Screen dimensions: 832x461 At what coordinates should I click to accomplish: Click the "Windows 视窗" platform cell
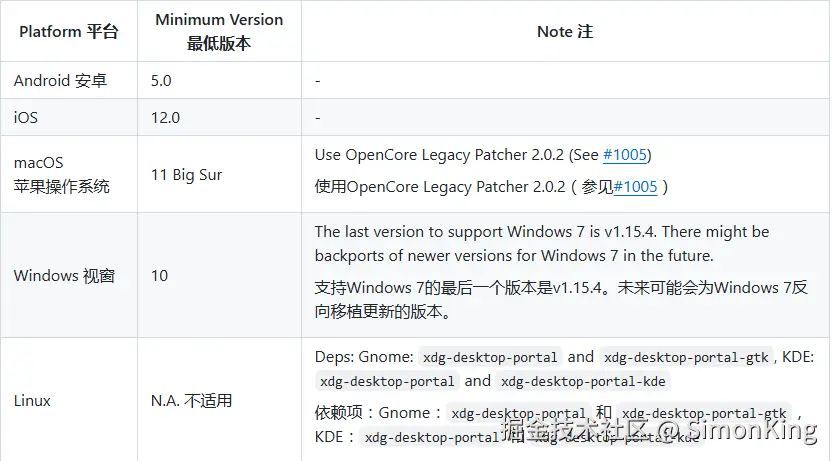click(64, 276)
